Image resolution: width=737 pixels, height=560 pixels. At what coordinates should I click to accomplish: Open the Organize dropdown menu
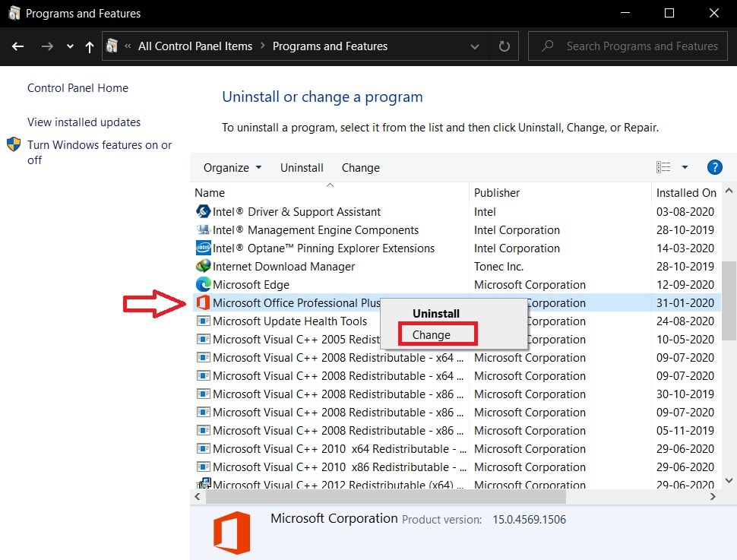[x=232, y=168]
